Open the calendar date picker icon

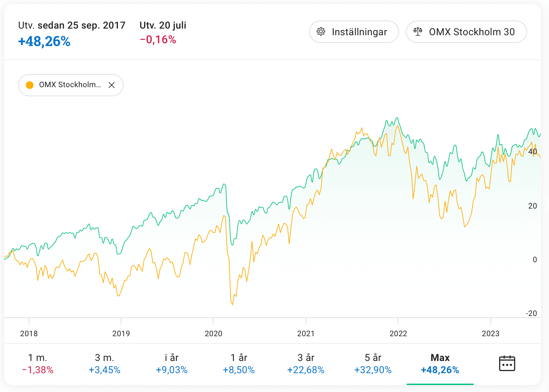point(507,363)
